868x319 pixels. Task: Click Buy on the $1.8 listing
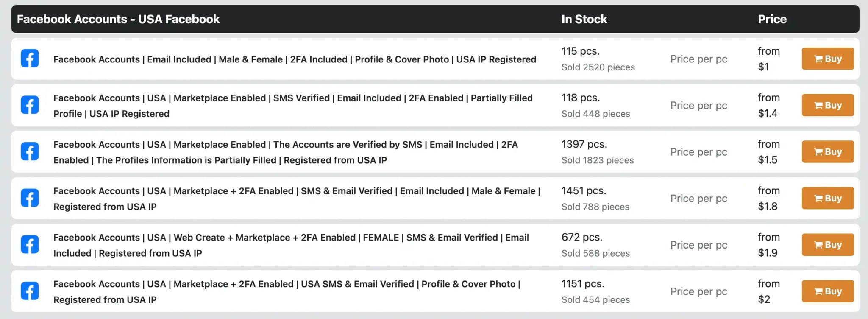(828, 198)
